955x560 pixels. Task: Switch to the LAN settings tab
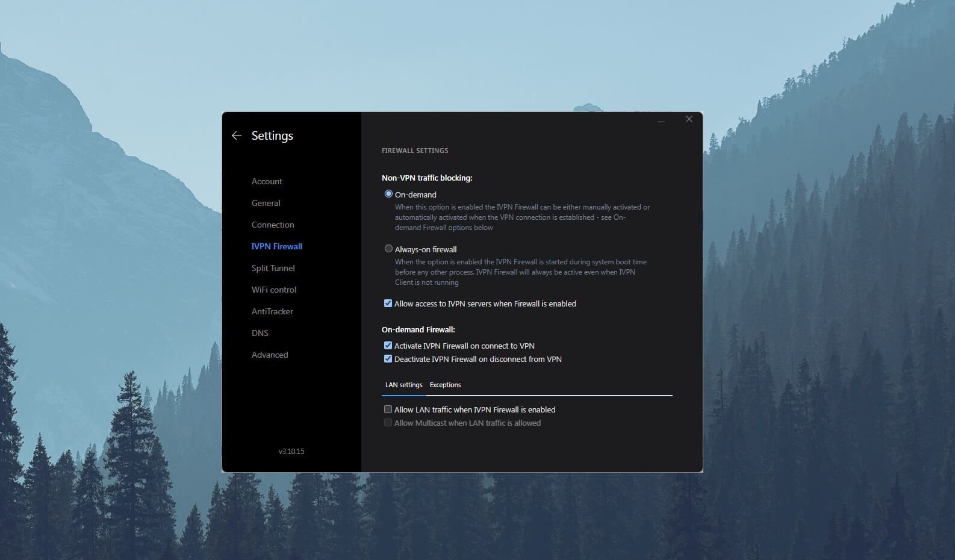(x=404, y=385)
